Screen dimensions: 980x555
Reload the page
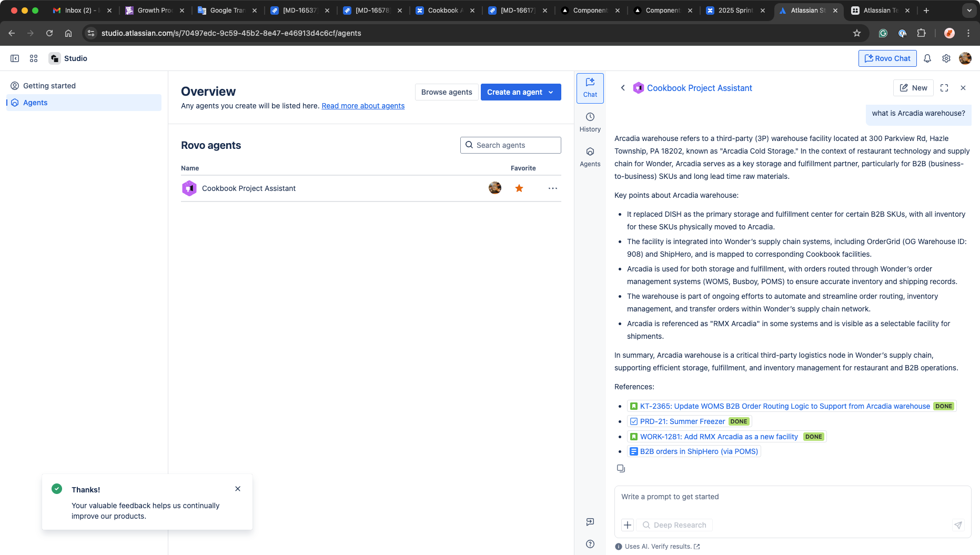coord(49,33)
